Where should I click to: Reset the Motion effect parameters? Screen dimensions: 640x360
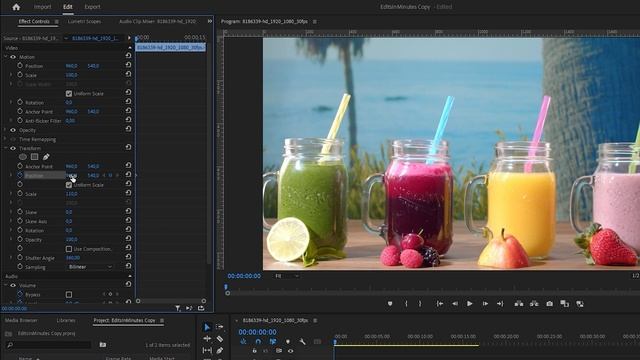128,56
